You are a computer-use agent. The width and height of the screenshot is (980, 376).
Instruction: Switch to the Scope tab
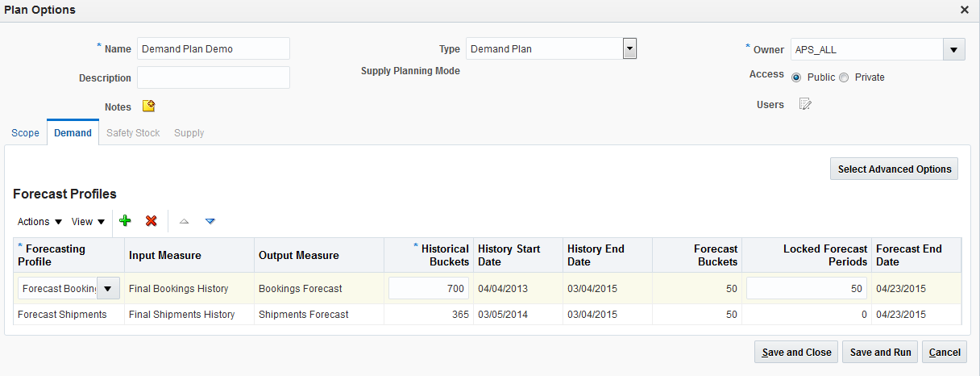point(25,132)
